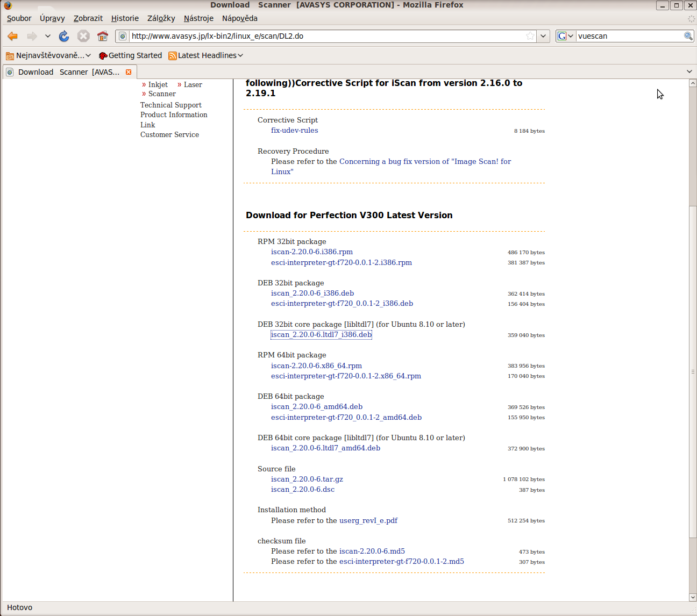The height and width of the screenshot is (616, 697).
Task: Click the vuescan search field
Action: pos(629,36)
